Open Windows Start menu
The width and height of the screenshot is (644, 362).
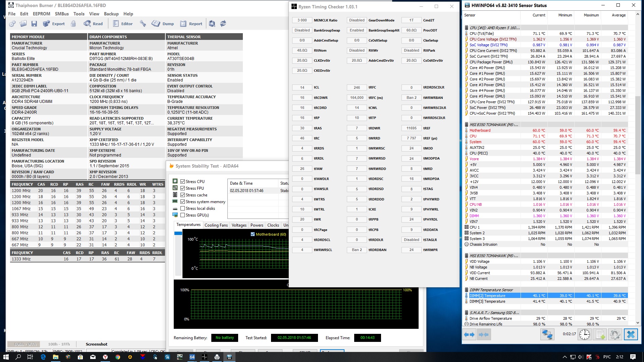[6, 357]
